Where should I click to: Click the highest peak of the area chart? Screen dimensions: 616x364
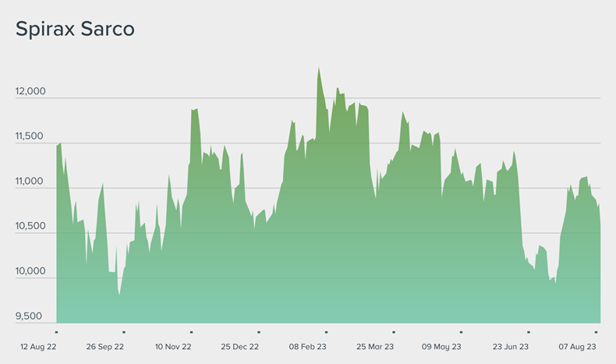tap(319, 69)
